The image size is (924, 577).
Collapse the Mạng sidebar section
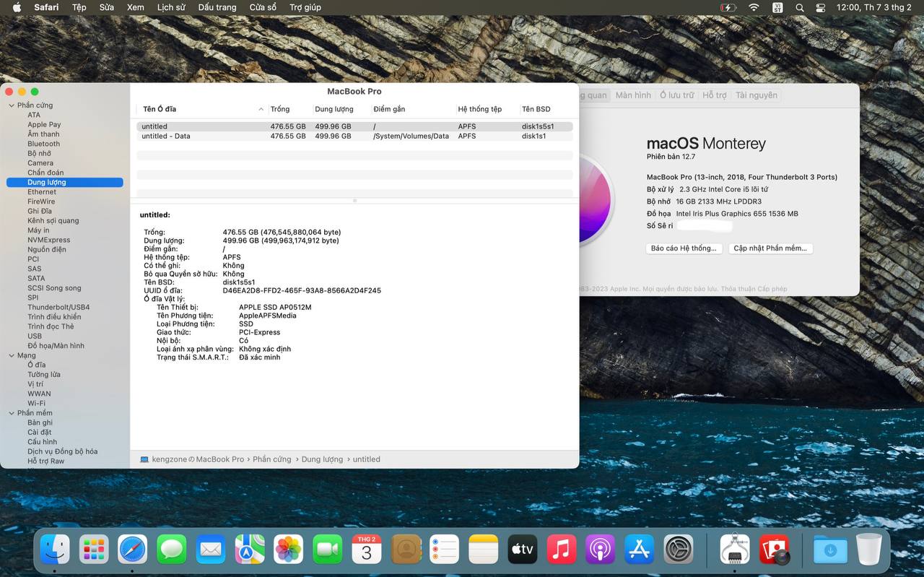tap(12, 355)
